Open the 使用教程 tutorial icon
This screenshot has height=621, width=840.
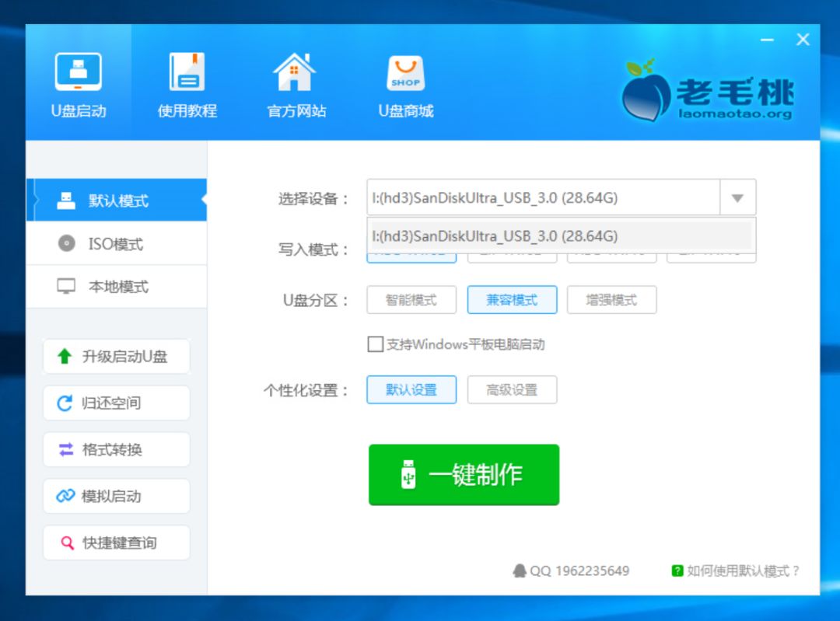[187, 82]
